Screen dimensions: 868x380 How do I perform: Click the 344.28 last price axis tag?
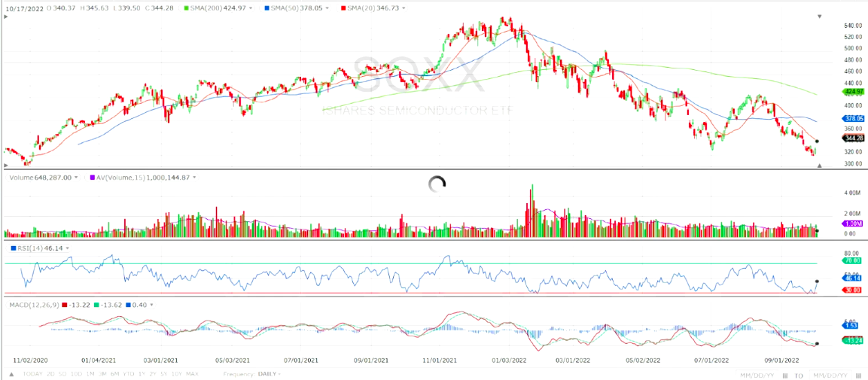tap(852, 138)
